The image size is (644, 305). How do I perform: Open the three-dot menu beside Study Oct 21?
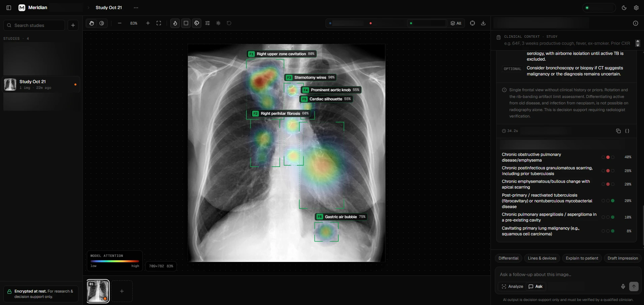pyautogui.click(x=136, y=8)
